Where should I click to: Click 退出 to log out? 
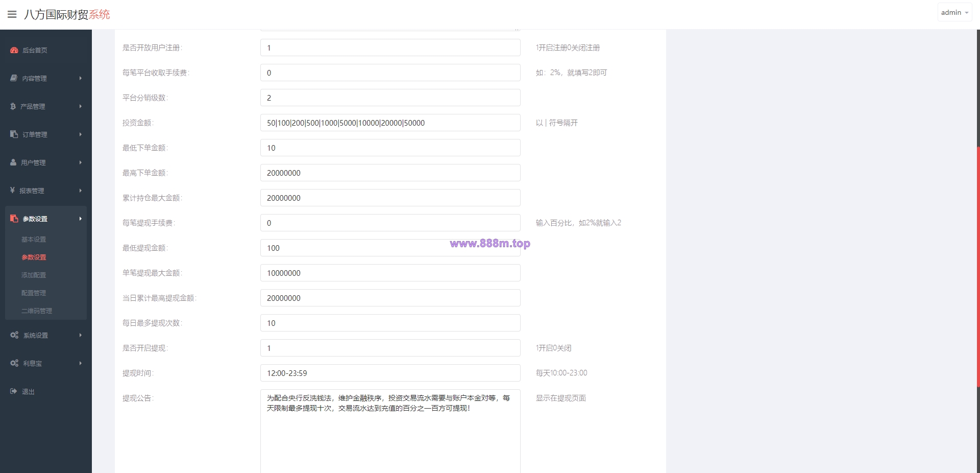click(28, 391)
